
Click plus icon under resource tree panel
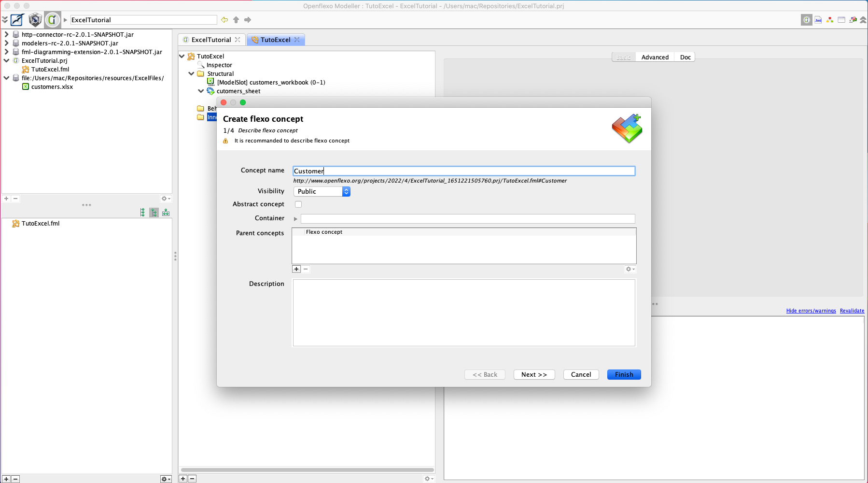point(6,199)
